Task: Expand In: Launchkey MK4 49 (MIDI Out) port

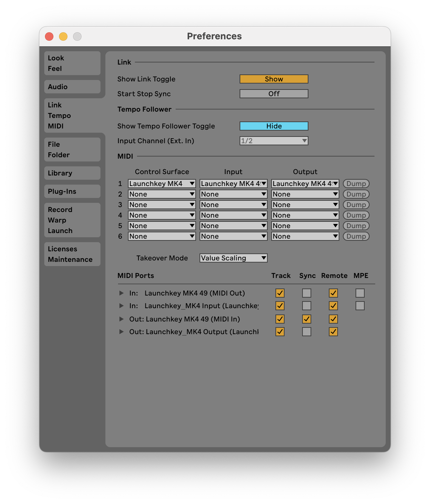Action: click(x=122, y=293)
